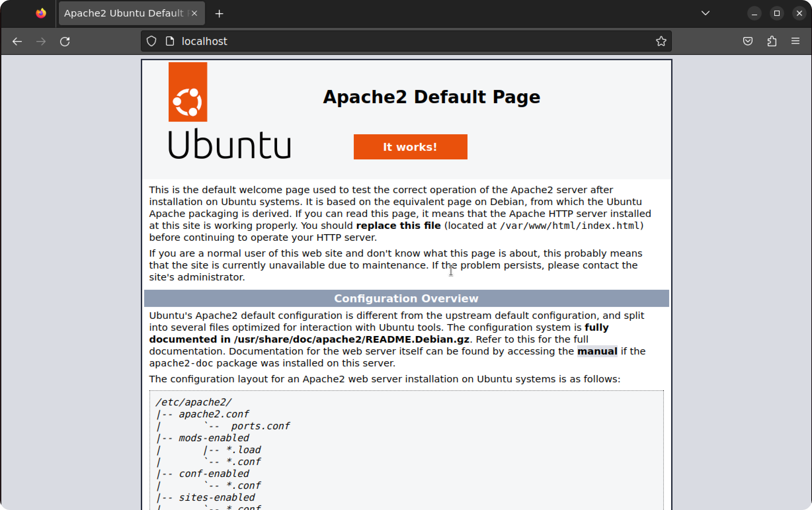Image resolution: width=812 pixels, height=510 pixels.
Task: Open the Firefox application menu
Action: tap(795, 41)
